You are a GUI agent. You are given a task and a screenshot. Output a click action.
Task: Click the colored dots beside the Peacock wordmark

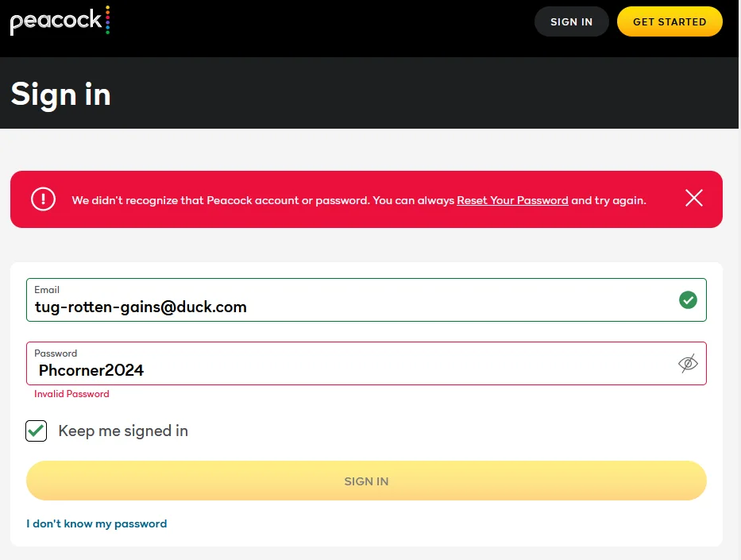click(x=108, y=20)
